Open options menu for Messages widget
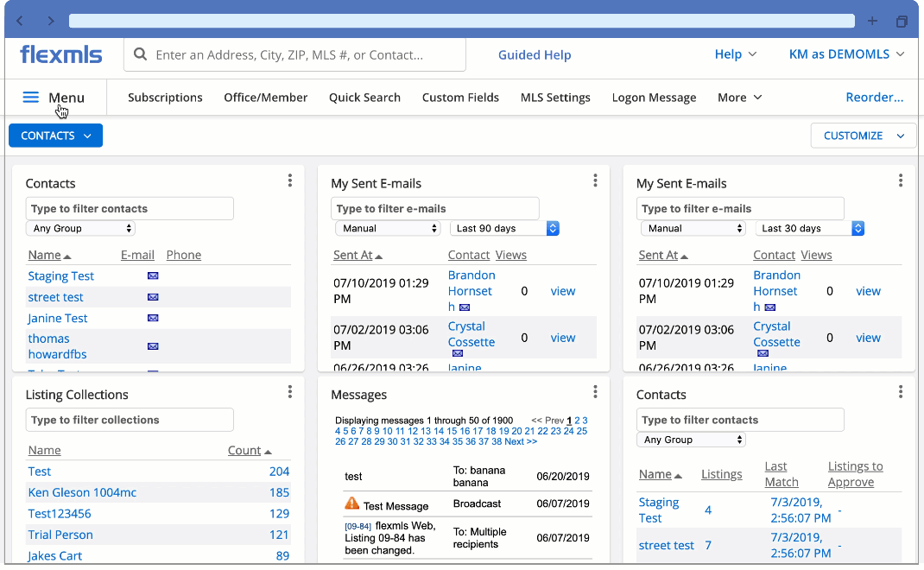This screenshot has width=924, height=570. (x=595, y=392)
